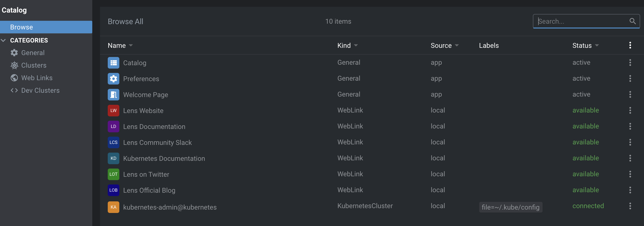
Task: Click the Preferences gear icon in the table
Action: click(x=114, y=79)
